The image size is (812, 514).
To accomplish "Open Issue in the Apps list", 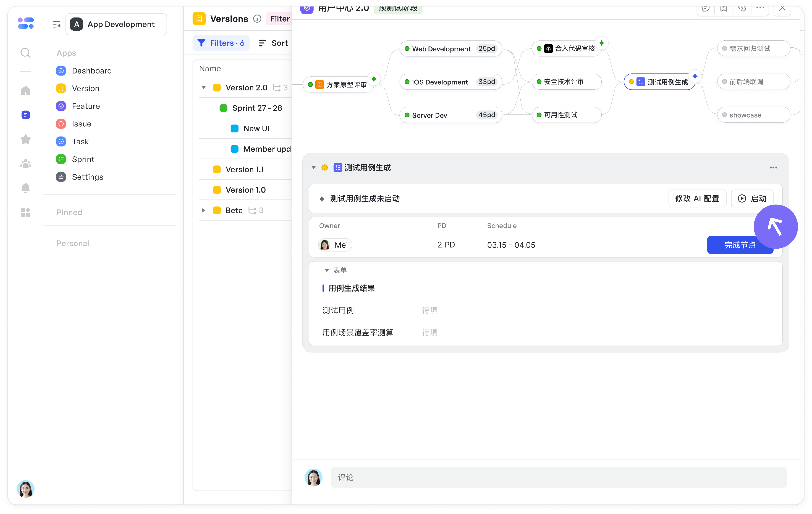I will pos(74,124).
